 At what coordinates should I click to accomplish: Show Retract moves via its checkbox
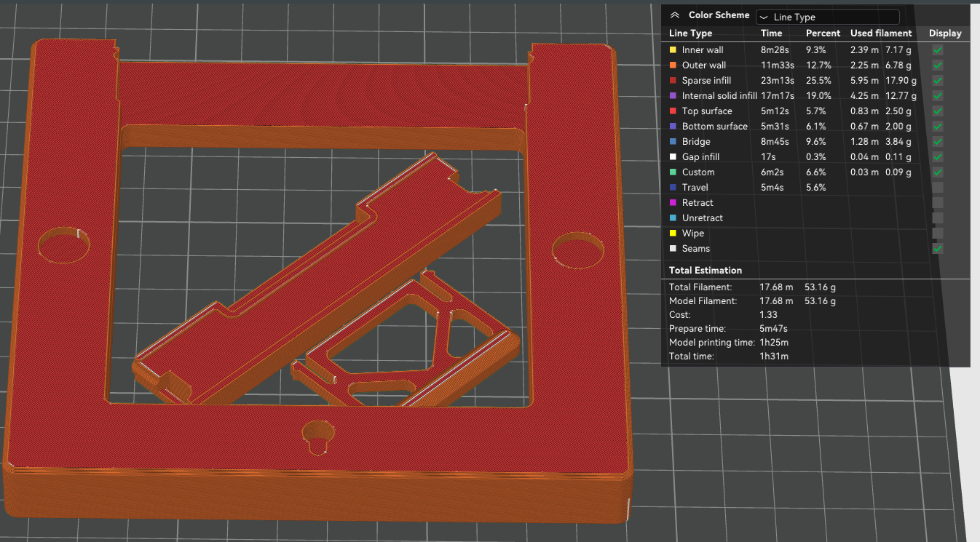pyautogui.click(x=938, y=203)
